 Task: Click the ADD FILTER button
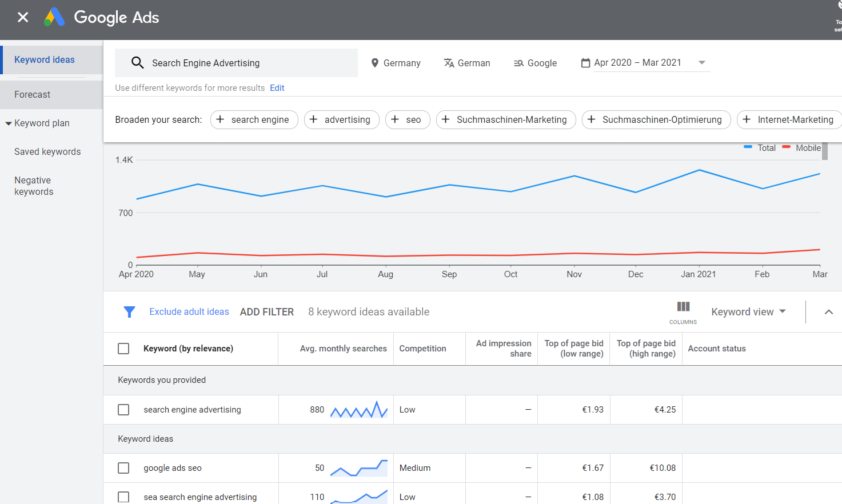click(267, 312)
